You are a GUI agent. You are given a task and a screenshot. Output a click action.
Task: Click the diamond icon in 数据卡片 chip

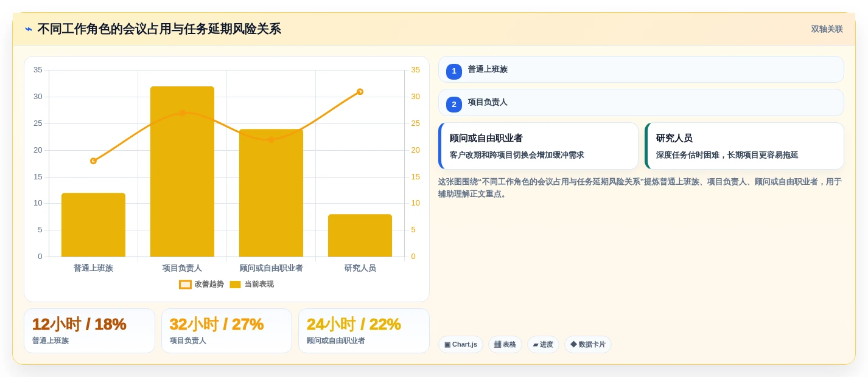click(573, 344)
